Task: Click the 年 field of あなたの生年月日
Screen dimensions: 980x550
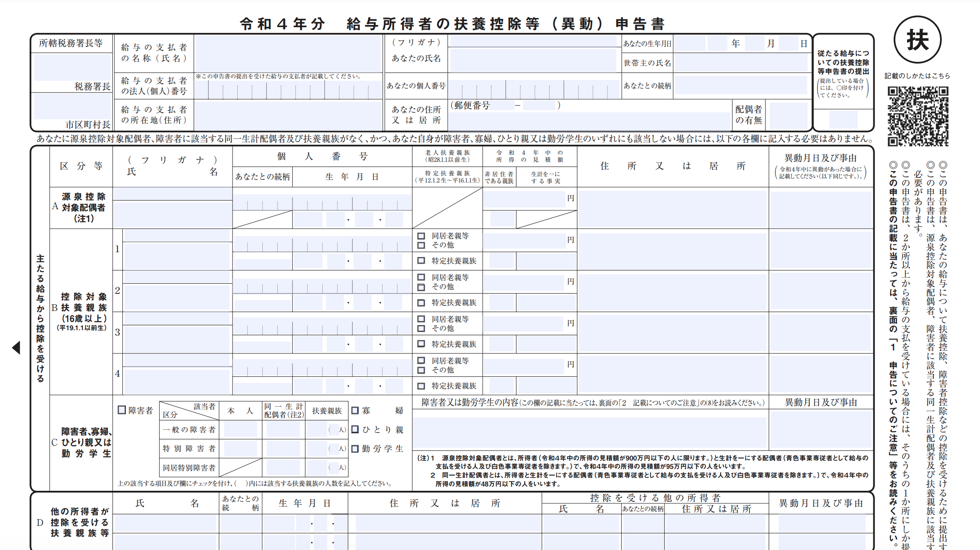Action: [x=717, y=43]
